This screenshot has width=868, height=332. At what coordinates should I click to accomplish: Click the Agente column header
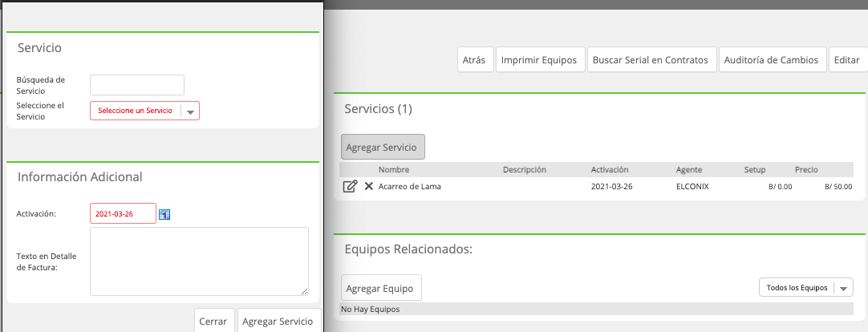coord(688,170)
